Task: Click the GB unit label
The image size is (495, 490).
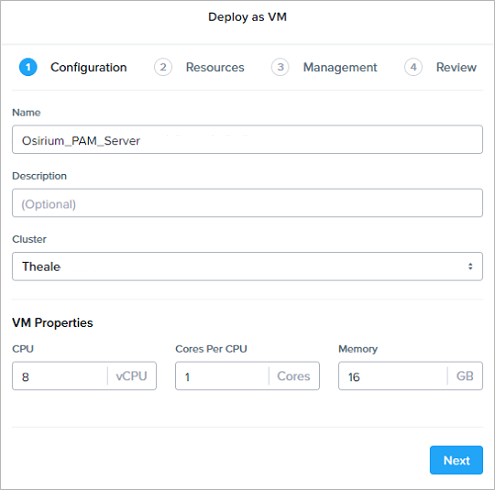Action: click(465, 376)
